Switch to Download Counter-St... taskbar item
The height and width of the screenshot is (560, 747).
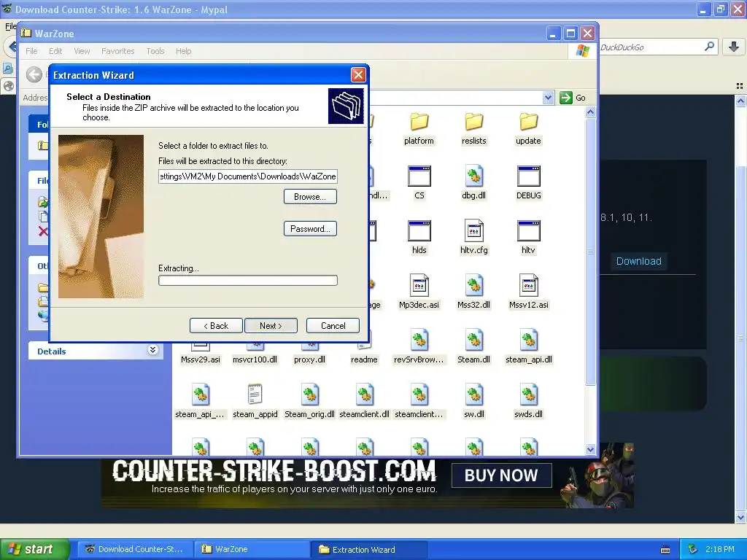pos(135,549)
